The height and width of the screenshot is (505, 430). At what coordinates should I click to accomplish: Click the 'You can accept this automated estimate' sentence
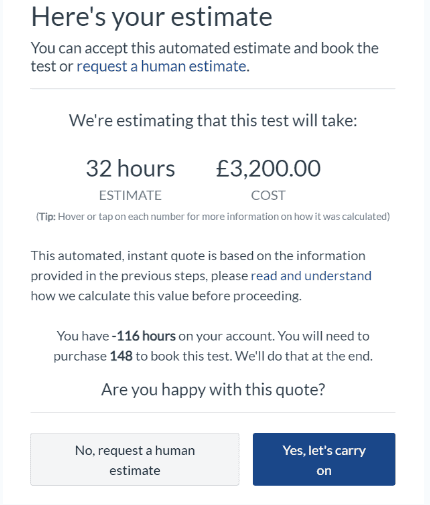click(x=205, y=57)
